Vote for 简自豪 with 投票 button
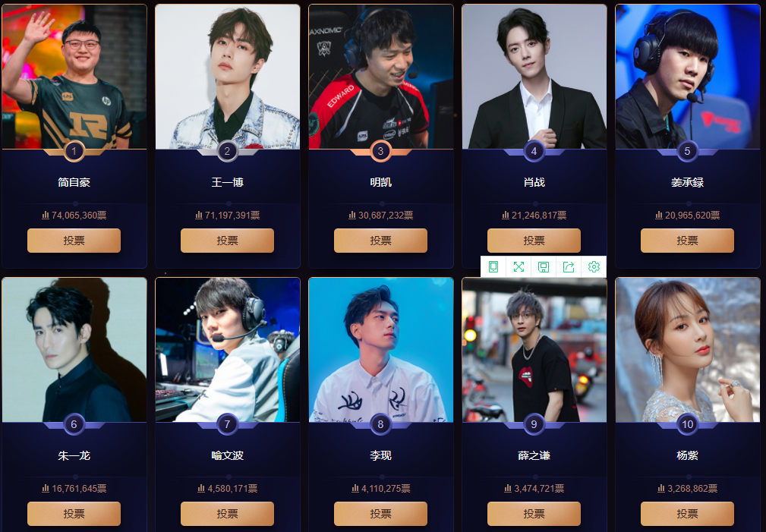This screenshot has width=766, height=532. (x=74, y=241)
